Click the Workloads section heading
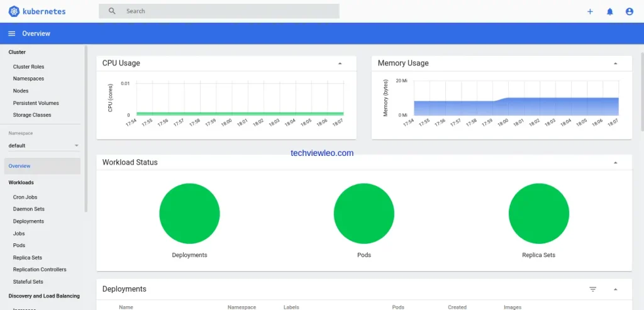This screenshot has height=310, width=644. point(21,182)
